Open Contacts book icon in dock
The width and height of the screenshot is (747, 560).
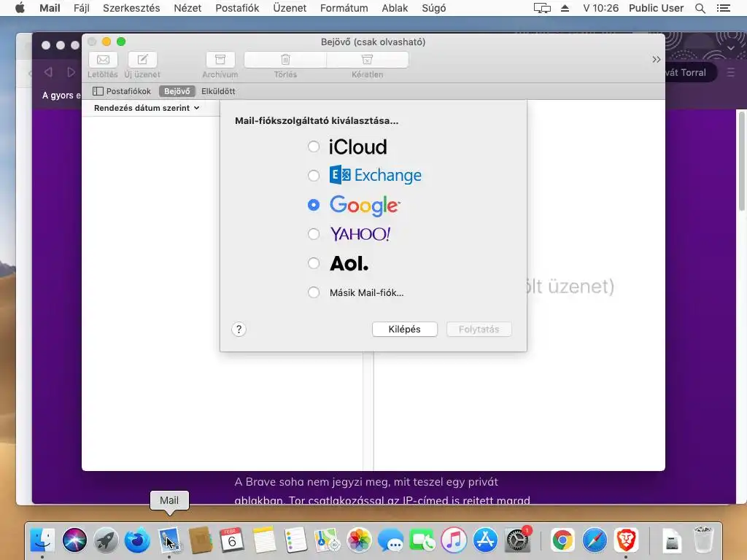(x=201, y=540)
